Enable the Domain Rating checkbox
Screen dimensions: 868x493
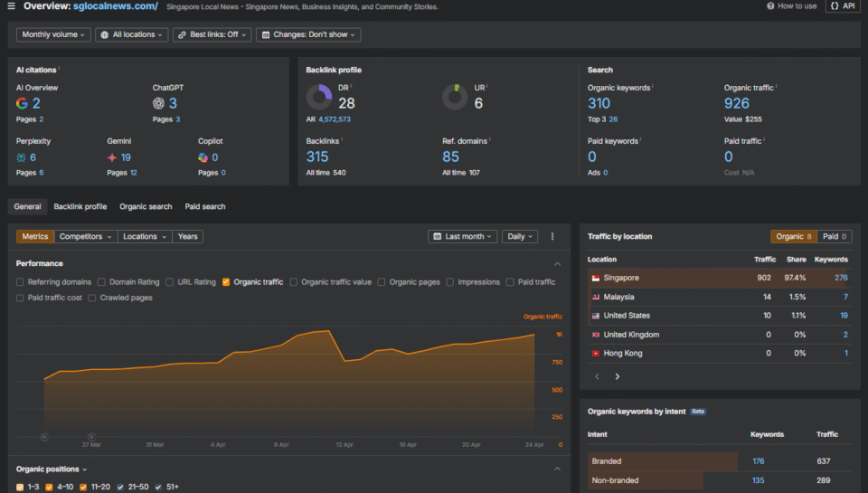click(x=101, y=282)
